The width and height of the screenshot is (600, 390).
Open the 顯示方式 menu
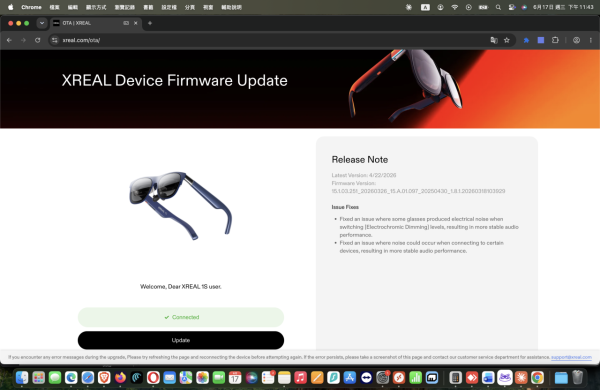pos(96,7)
